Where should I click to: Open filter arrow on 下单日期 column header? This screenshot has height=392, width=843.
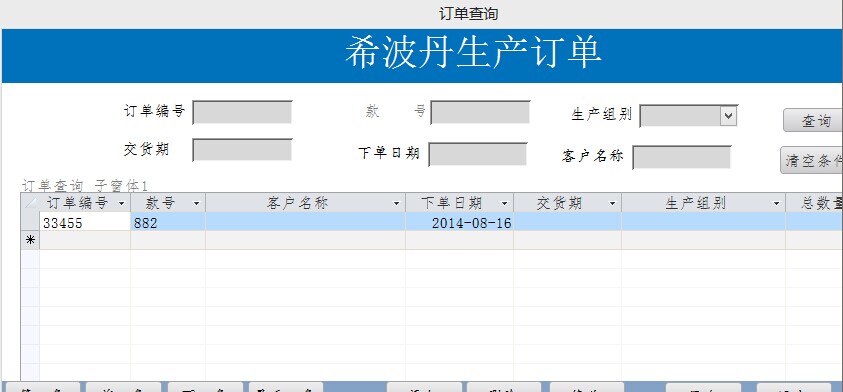click(x=504, y=203)
